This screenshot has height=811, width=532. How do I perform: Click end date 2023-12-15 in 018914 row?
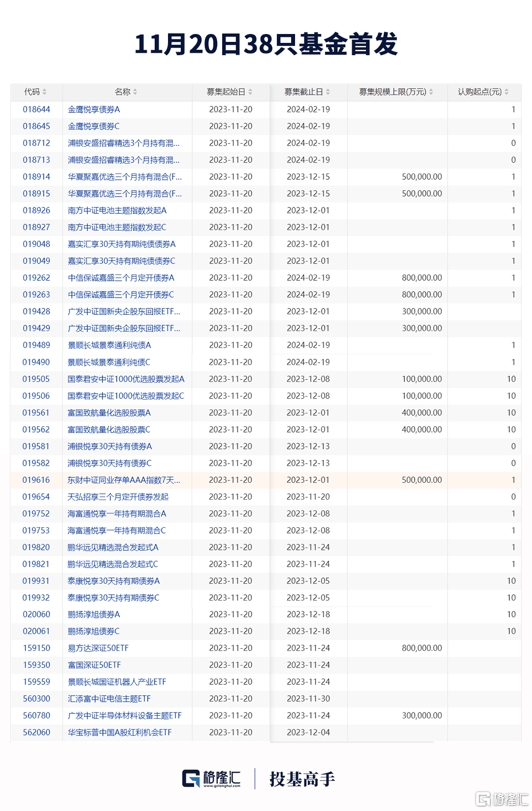[x=308, y=176]
